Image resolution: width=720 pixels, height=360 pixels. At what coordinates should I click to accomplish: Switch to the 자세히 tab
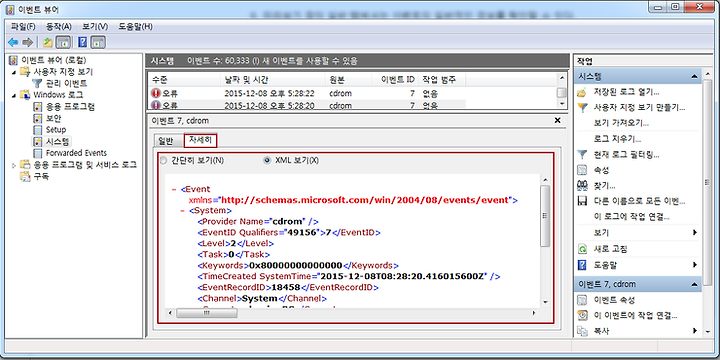(x=201, y=140)
